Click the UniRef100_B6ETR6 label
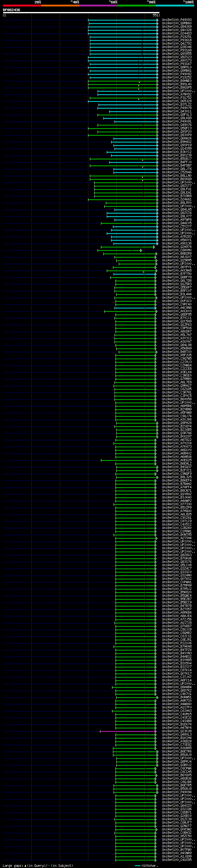Screen dimensions: 197x868 click(176, 751)
